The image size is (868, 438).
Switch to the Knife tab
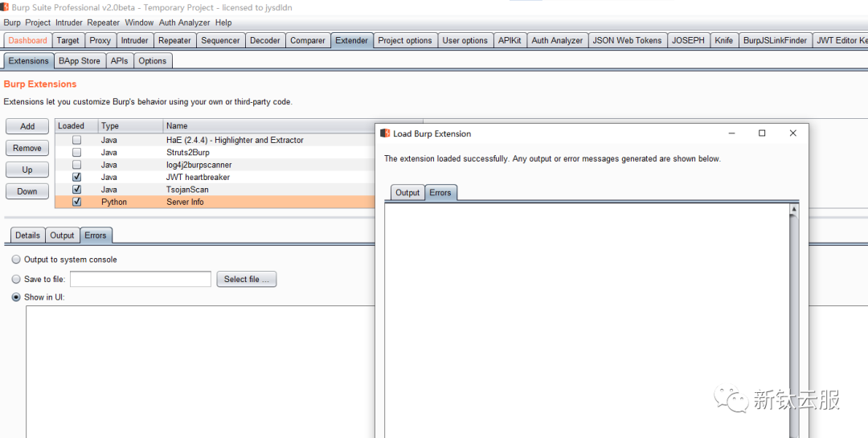(723, 40)
